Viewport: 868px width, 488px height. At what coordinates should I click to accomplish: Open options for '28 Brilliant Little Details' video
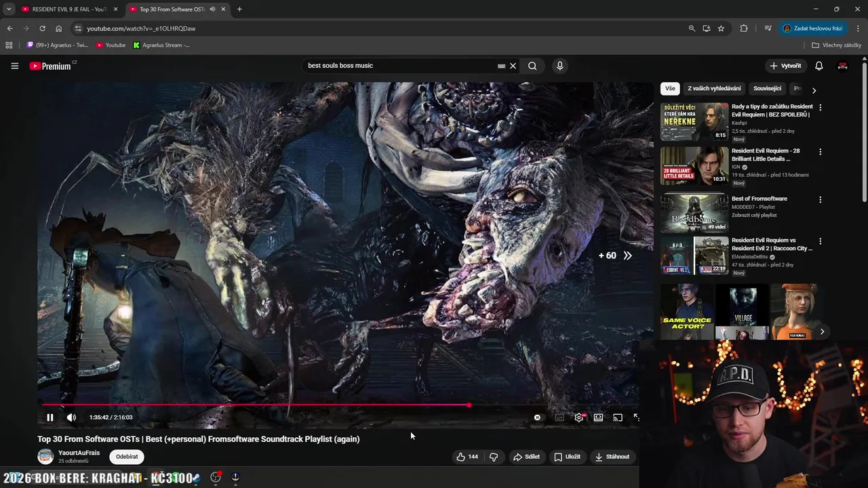click(820, 152)
